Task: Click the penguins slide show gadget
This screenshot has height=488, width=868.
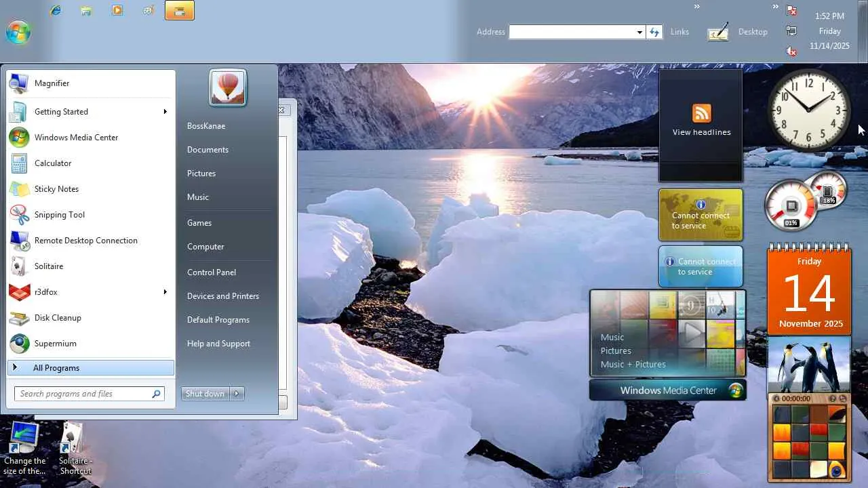Action: click(809, 365)
